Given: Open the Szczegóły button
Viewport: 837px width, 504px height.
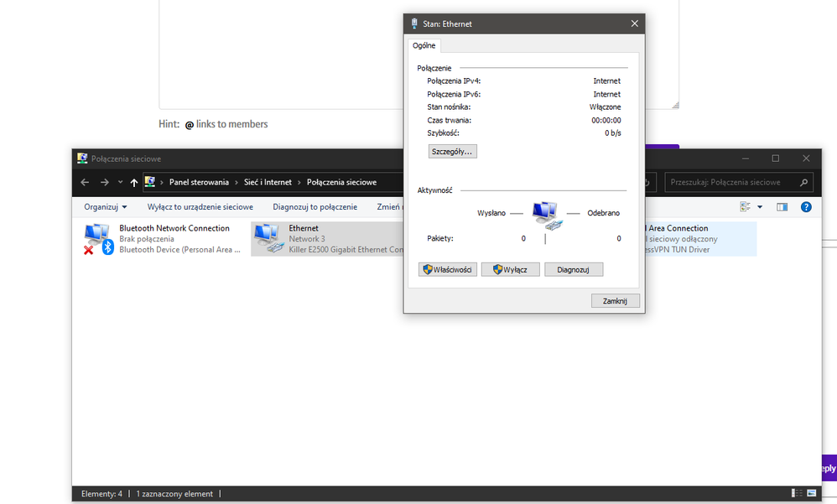Looking at the screenshot, I should (452, 152).
